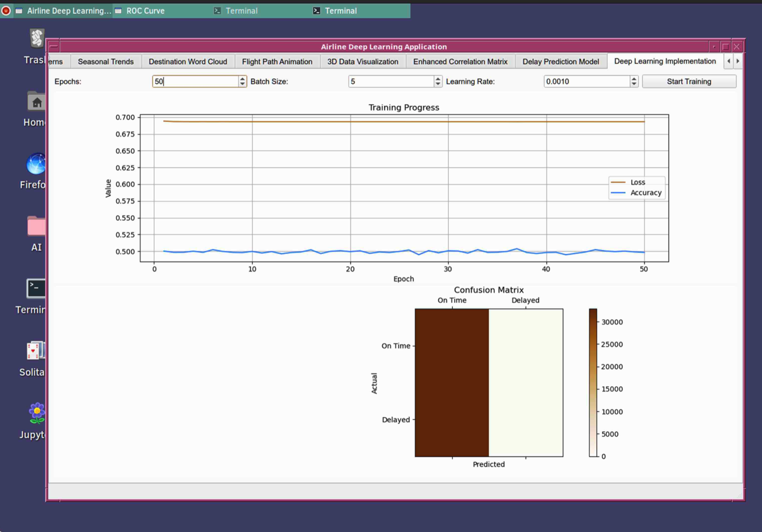The image size is (762, 532).
Task: Open the Home folder icon
Action: (x=36, y=102)
